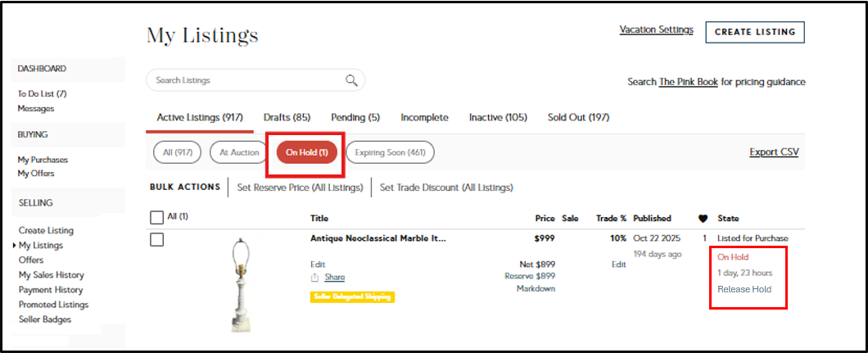Click the arrow marker beside My Listings
The image size is (868, 353).
tap(15, 245)
